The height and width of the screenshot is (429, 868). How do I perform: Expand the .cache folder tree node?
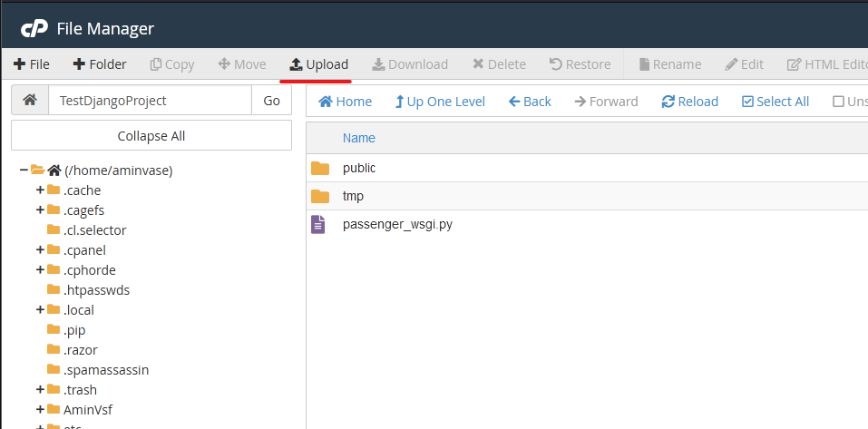tap(40, 190)
